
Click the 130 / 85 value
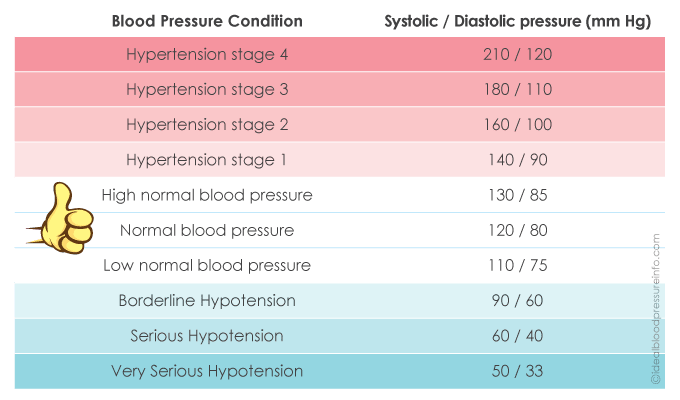point(516,194)
